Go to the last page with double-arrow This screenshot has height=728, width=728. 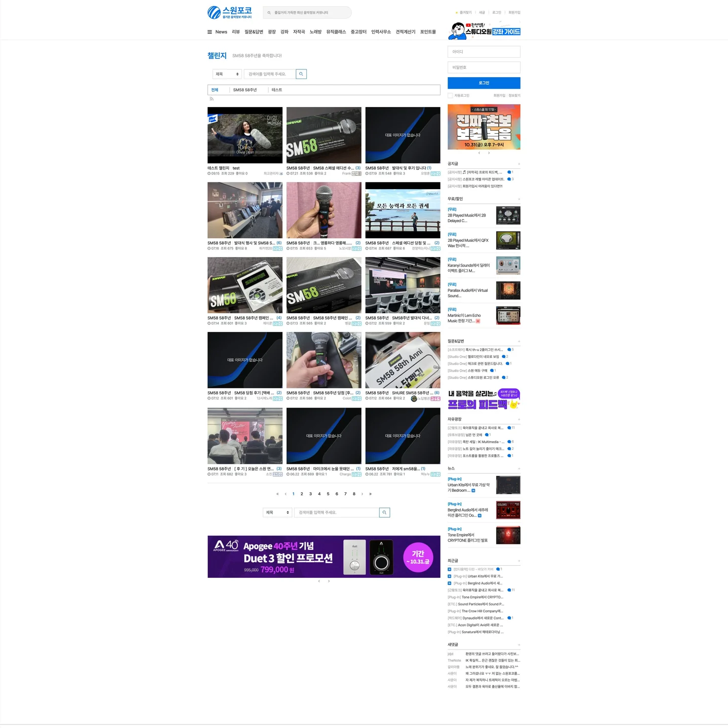(371, 494)
